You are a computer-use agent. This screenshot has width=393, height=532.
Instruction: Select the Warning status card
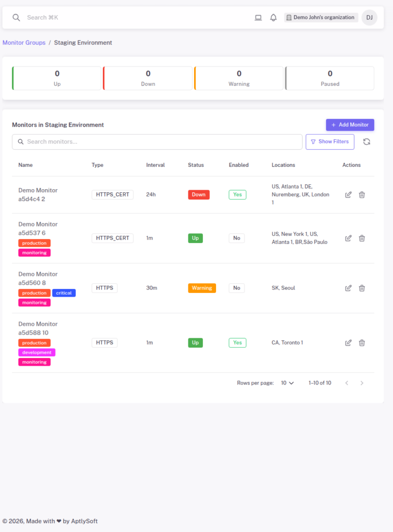(239, 78)
